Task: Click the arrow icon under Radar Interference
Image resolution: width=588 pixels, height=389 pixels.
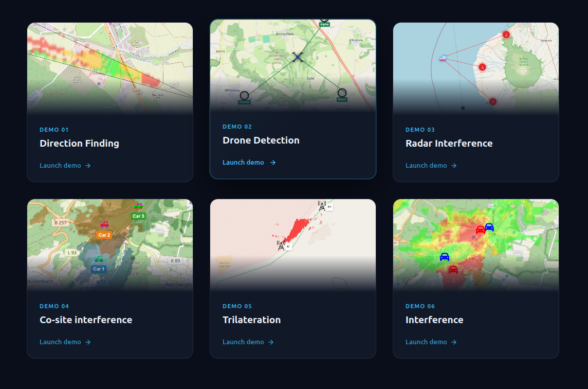Action: coord(454,166)
